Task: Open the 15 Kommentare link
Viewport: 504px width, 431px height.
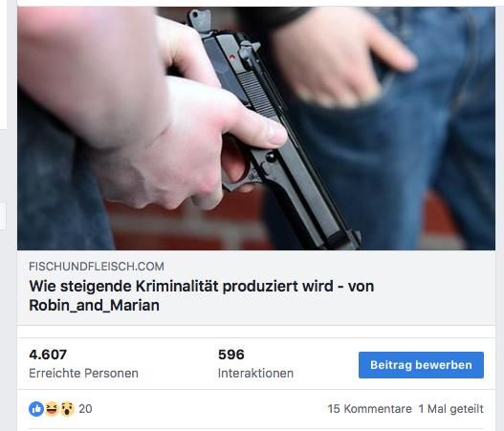Action: click(x=370, y=409)
